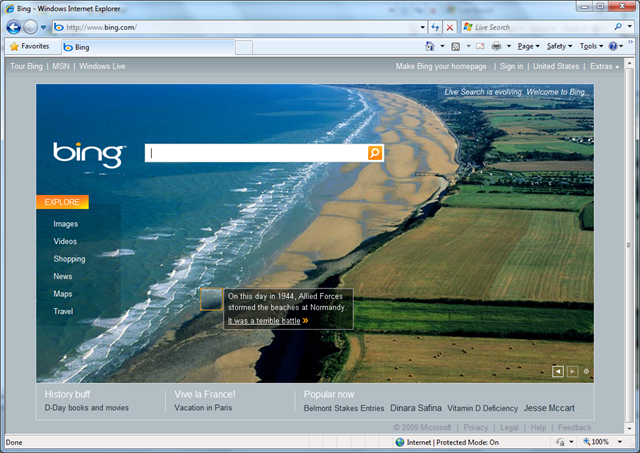Open Videos from Explore list
640x453 pixels.
point(65,241)
